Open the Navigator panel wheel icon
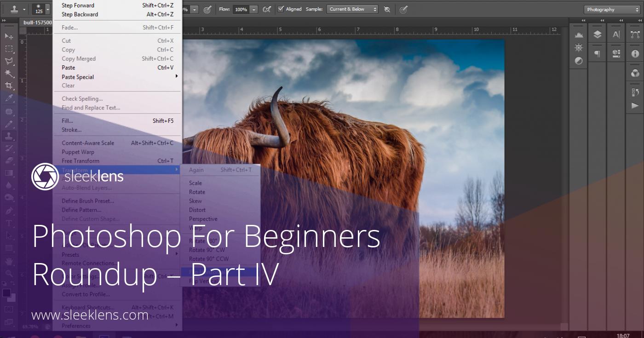This screenshot has height=338, width=644. (x=579, y=48)
